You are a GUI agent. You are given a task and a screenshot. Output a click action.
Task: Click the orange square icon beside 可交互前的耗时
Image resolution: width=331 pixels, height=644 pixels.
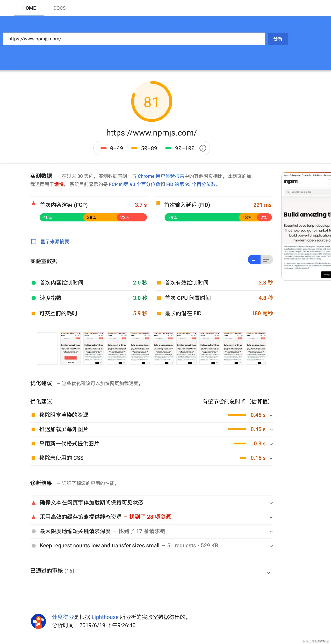pos(33,313)
